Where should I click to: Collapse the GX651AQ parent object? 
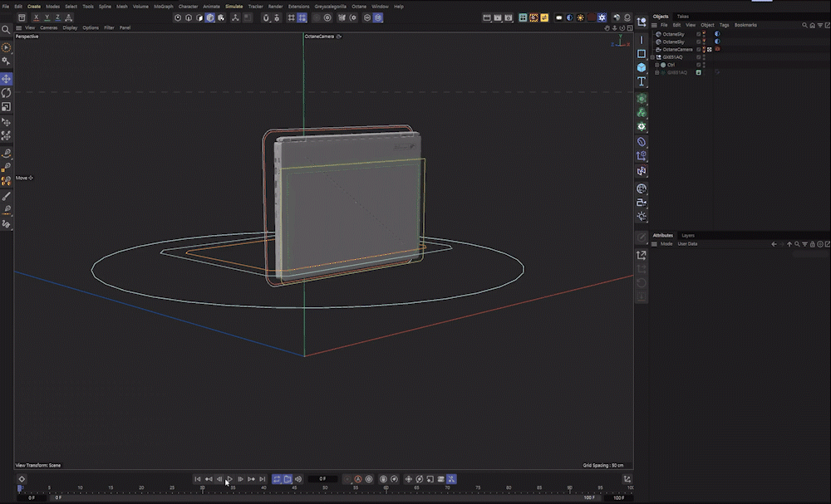pos(653,57)
